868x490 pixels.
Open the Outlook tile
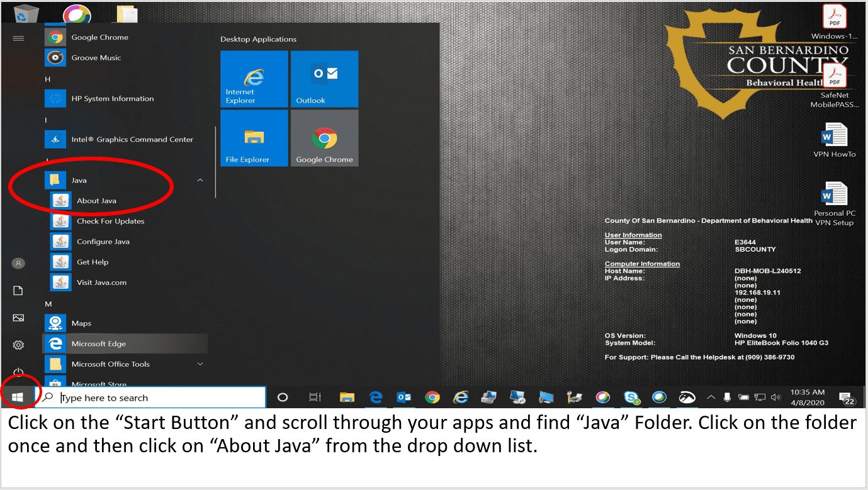(x=324, y=79)
